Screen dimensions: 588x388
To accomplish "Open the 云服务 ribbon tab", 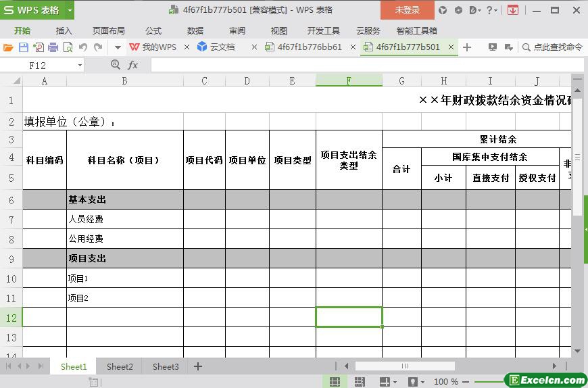I will [x=368, y=30].
